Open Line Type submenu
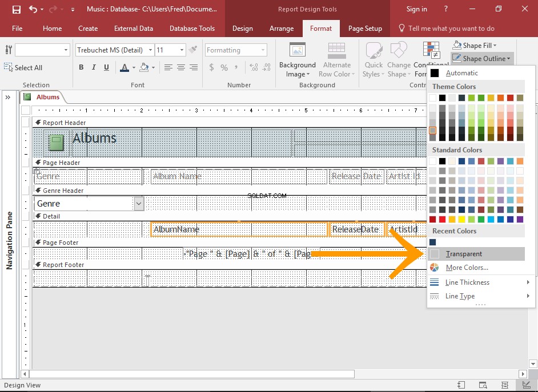This screenshot has width=538, height=392. 480,296
